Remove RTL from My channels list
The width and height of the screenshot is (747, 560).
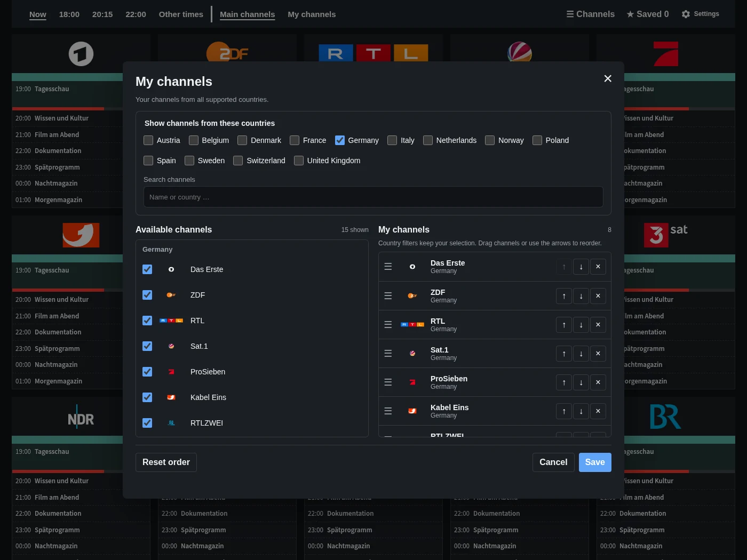(x=598, y=325)
